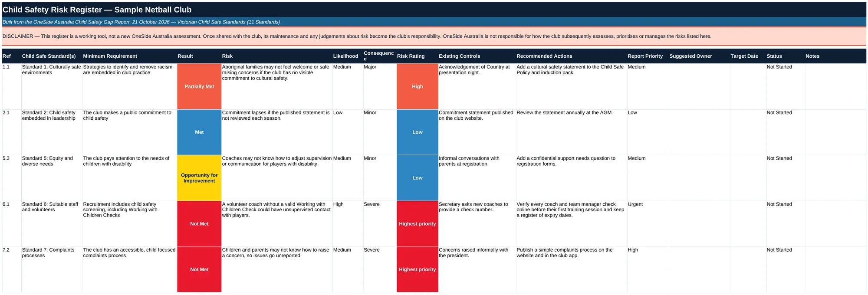Select 'Standard 5: Equity and diverse needs' cell
The image size is (868, 295).
tap(52, 178)
